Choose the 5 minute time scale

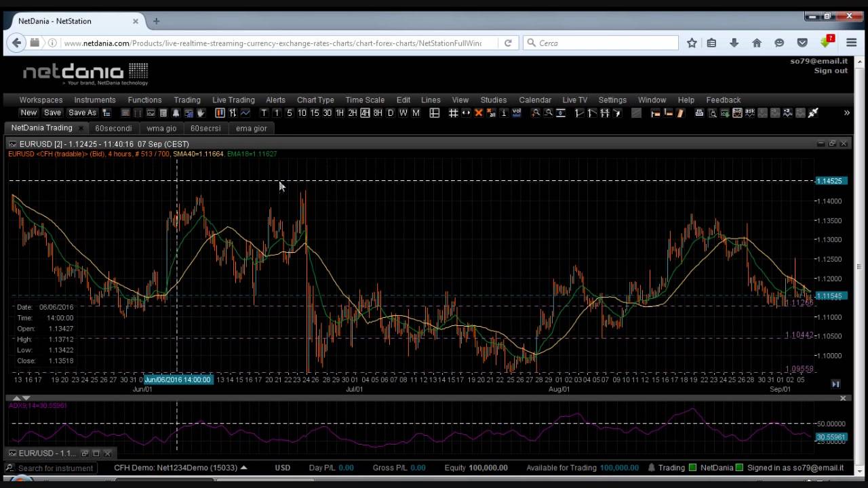point(289,113)
